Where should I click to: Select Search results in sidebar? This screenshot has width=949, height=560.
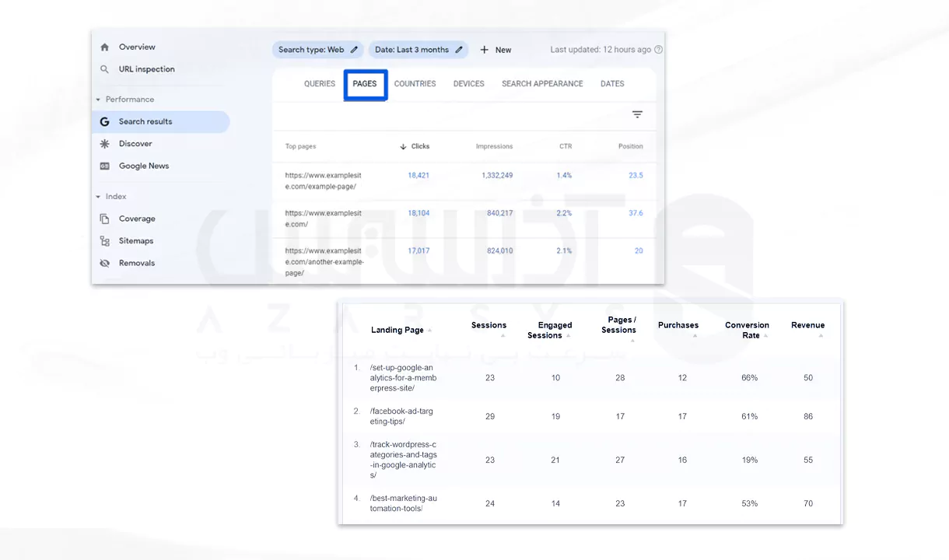click(145, 122)
